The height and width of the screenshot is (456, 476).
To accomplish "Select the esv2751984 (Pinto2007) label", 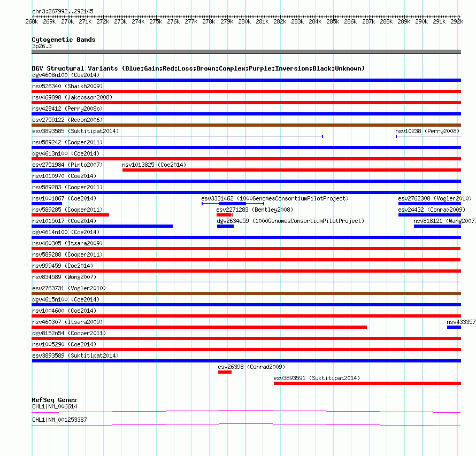I will click(67, 165).
